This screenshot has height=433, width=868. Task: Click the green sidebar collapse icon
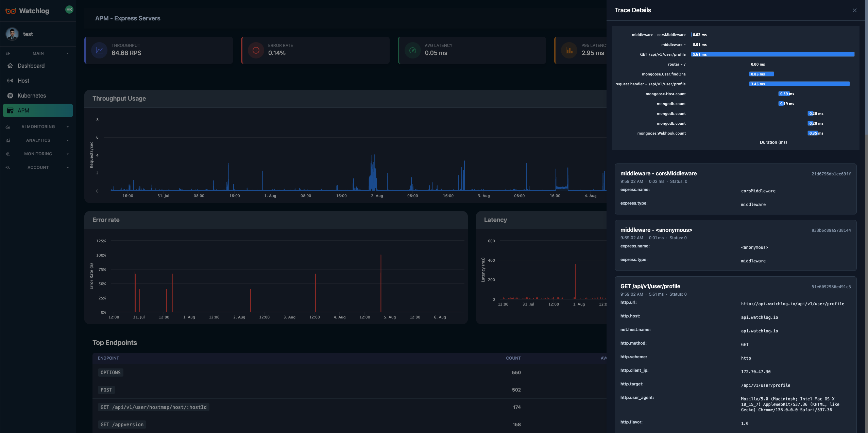[x=69, y=10]
